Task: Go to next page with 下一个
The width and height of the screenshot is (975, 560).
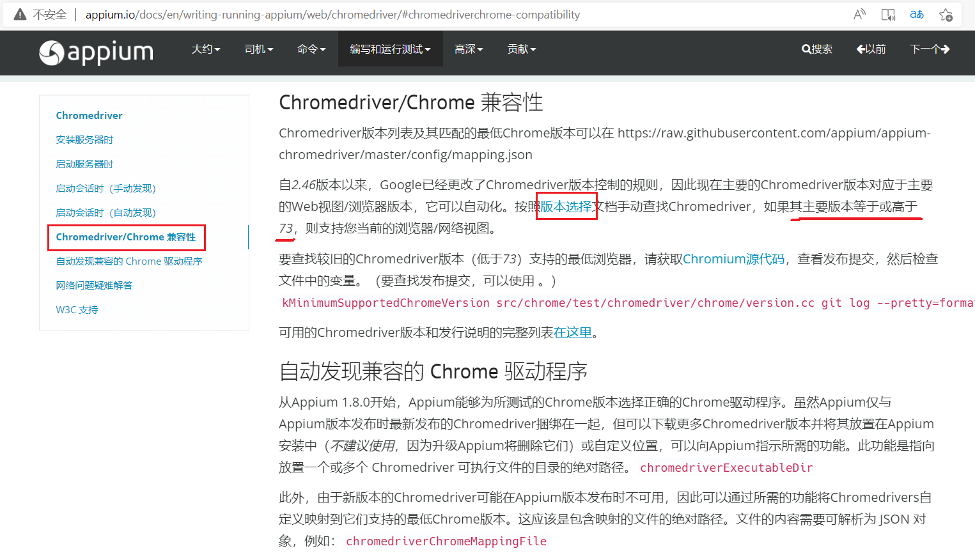Action: (930, 49)
